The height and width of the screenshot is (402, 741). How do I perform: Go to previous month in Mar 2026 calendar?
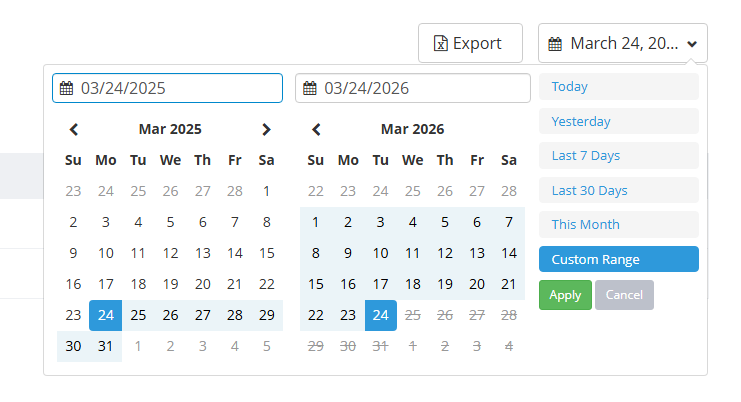[x=316, y=129]
